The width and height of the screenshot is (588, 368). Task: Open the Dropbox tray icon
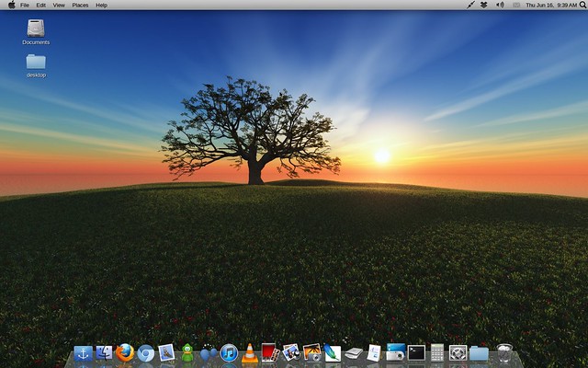click(x=484, y=5)
